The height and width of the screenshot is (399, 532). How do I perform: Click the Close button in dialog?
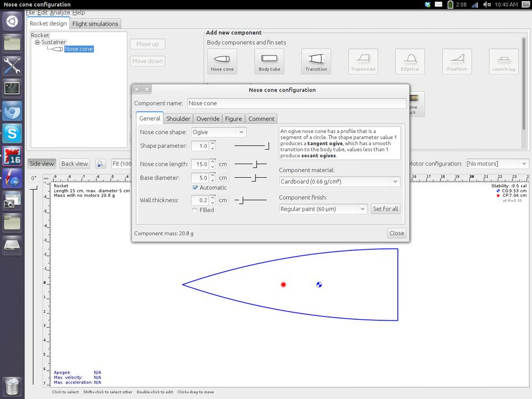coord(396,233)
